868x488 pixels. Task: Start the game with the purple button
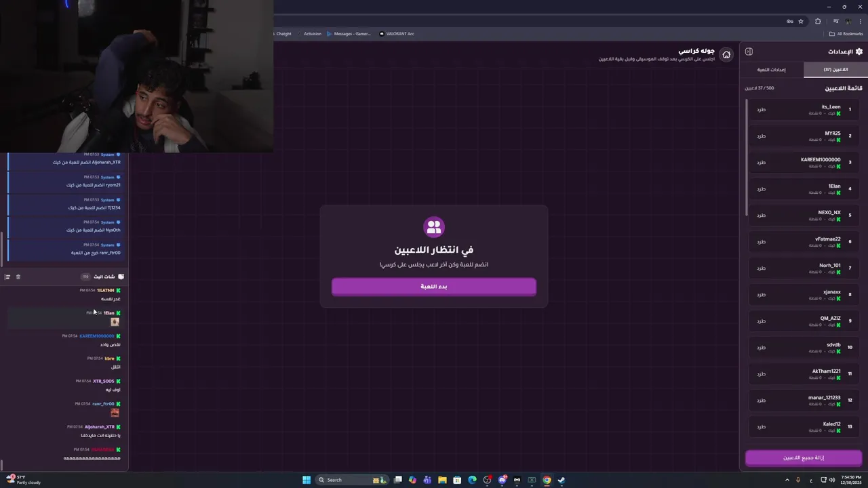click(x=434, y=287)
